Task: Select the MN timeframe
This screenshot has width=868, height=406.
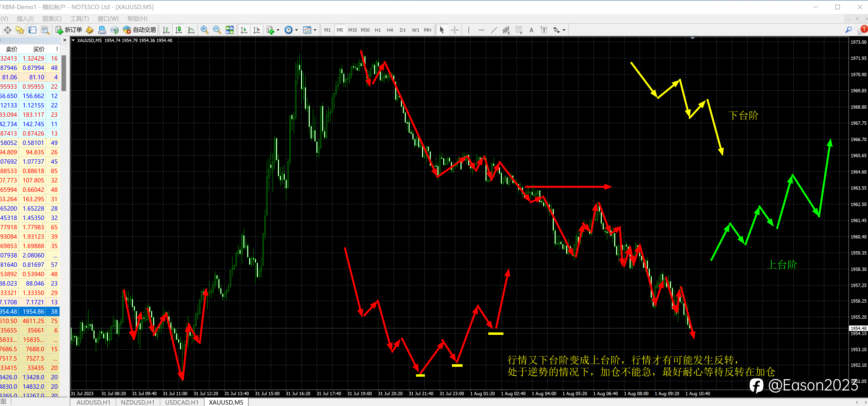Action: (x=428, y=30)
